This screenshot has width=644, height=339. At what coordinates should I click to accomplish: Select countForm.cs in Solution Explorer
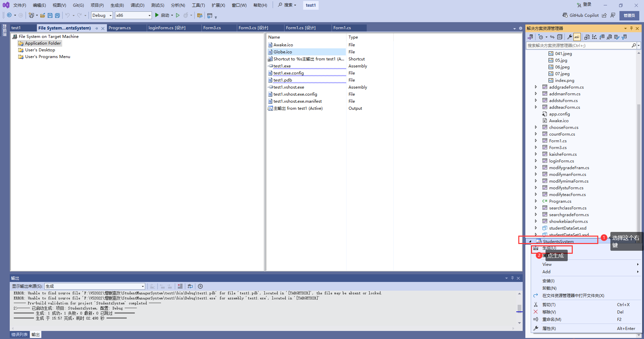tap(562, 134)
